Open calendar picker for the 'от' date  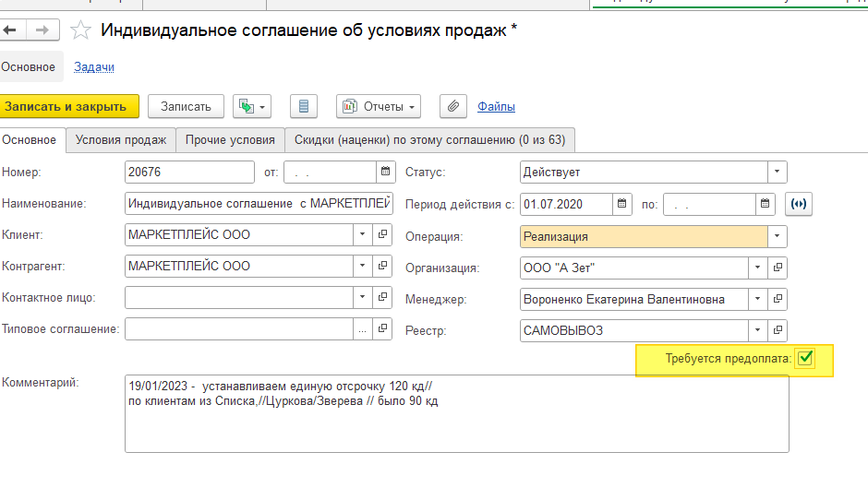pyautogui.click(x=385, y=173)
